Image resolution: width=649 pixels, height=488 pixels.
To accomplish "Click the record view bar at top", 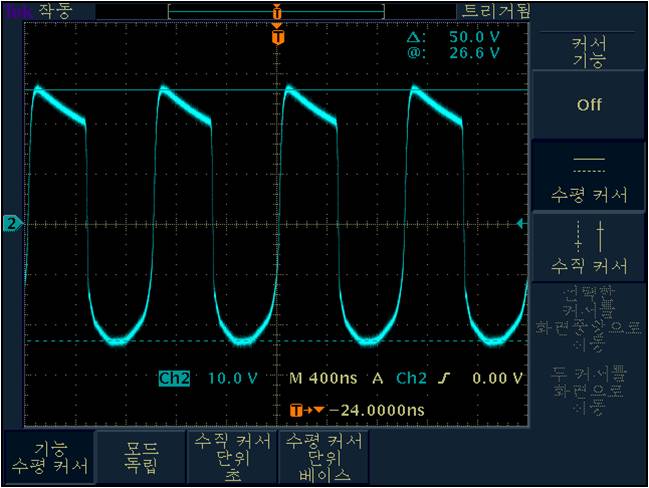I will [x=276, y=11].
